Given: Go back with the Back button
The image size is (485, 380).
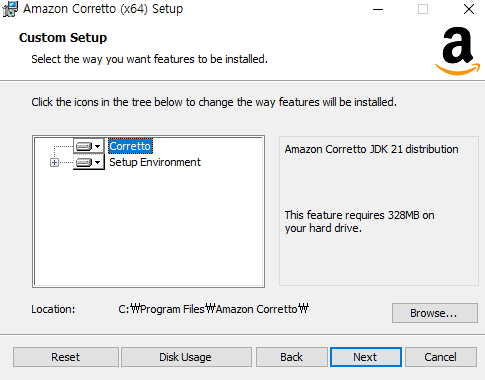Looking at the screenshot, I should (292, 357).
